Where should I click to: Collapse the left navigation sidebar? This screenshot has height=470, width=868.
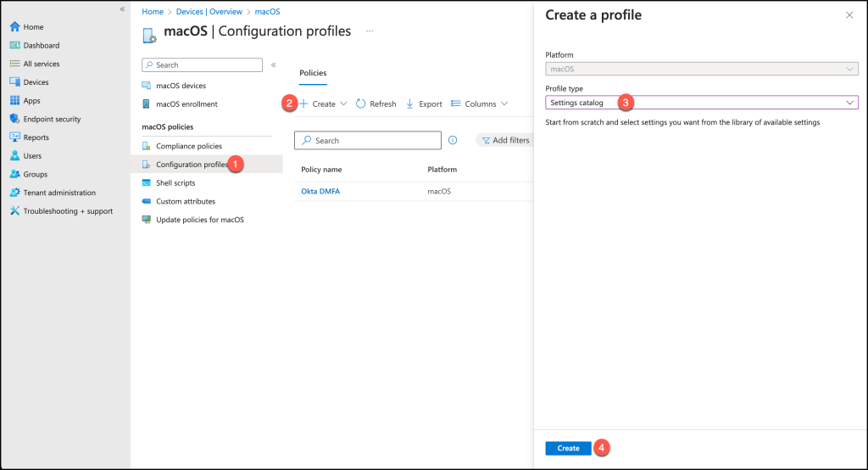[x=122, y=8]
